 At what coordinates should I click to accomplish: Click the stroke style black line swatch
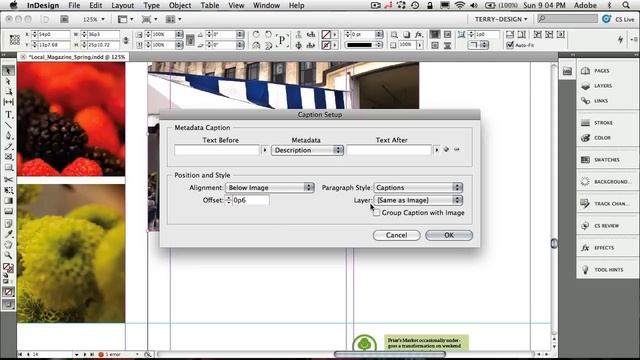[359, 45]
